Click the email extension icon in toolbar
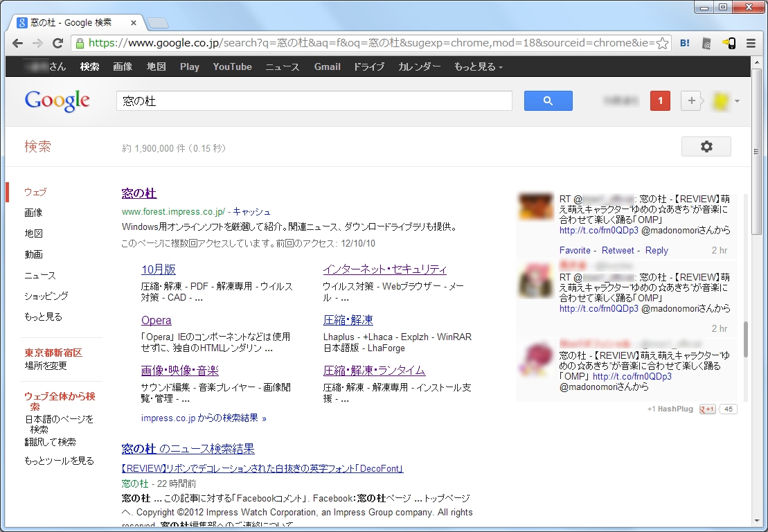 [706, 43]
